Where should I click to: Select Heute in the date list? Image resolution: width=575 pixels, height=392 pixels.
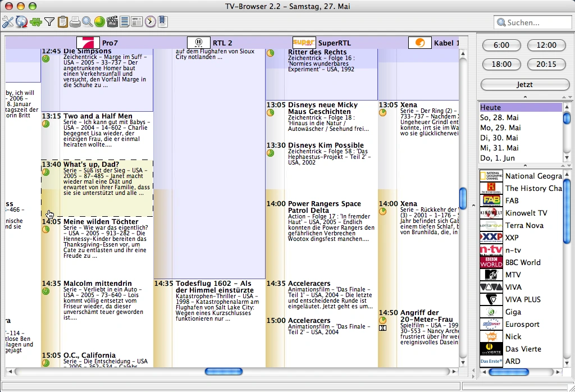521,107
